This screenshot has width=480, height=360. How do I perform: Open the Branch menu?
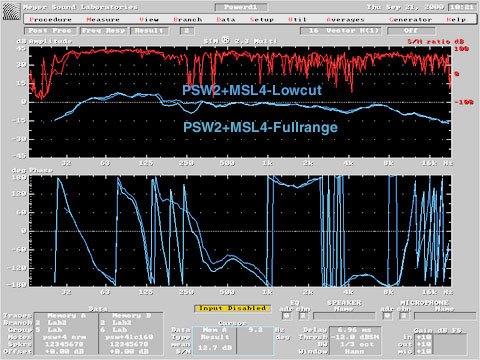tap(188, 20)
